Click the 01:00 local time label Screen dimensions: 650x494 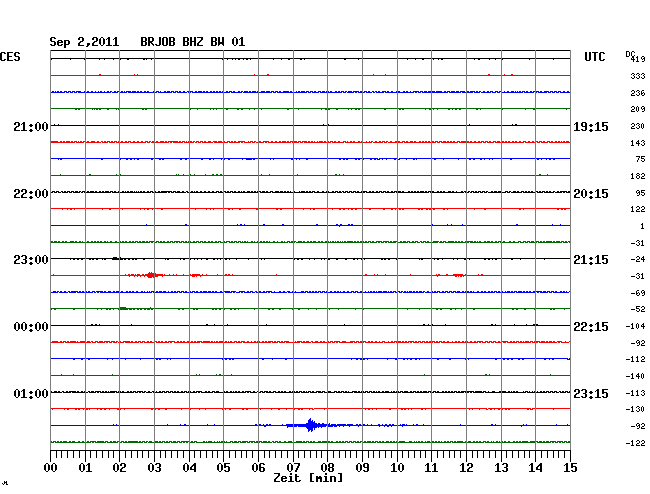(x=31, y=393)
